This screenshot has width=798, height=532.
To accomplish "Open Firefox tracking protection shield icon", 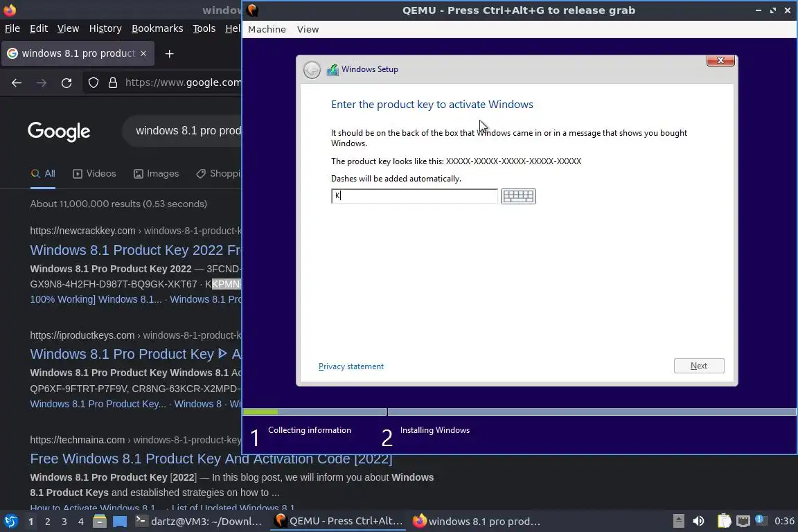I will (94, 82).
